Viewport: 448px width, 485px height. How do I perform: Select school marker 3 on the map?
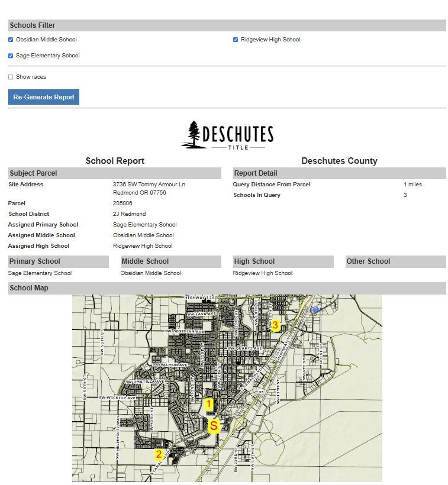coord(275,325)
